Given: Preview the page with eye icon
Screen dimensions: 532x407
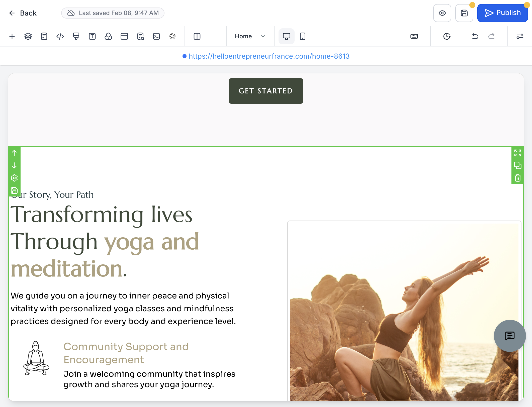Looking at the screenshot, I should [442, 13].
